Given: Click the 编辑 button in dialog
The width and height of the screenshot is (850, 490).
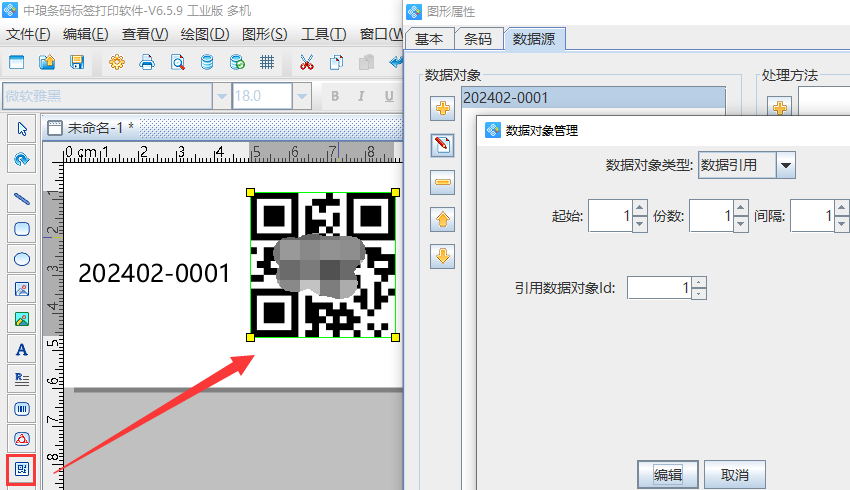Looking at the screenshot, I should (668, 474).
